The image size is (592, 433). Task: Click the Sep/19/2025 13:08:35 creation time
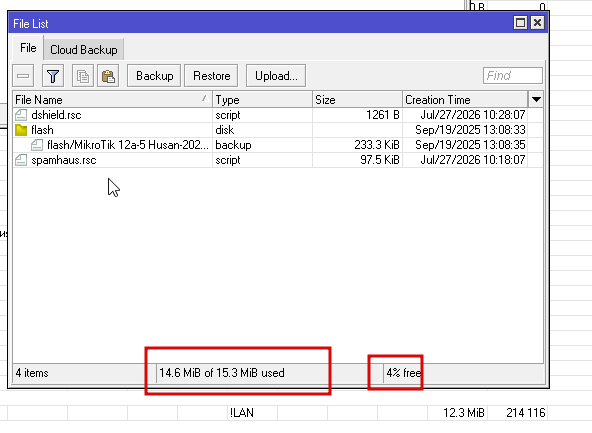pyautogui.click(x=470, y=145)
